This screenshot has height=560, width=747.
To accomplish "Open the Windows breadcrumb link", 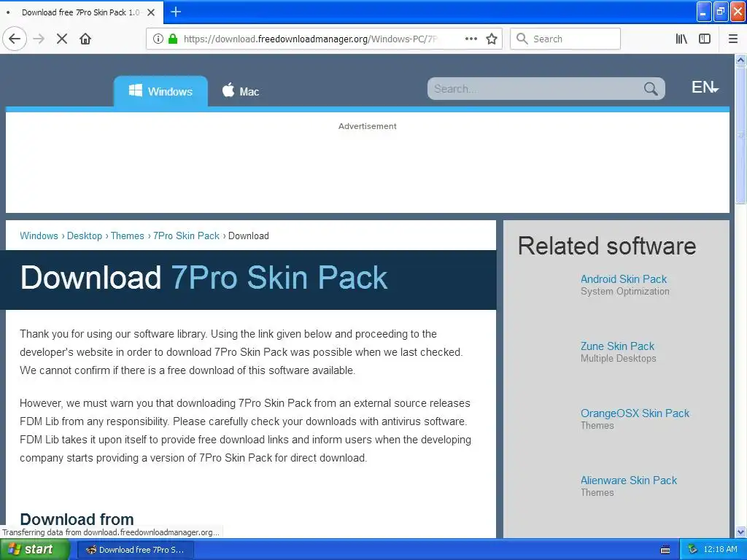I will (x=39, y=236).
